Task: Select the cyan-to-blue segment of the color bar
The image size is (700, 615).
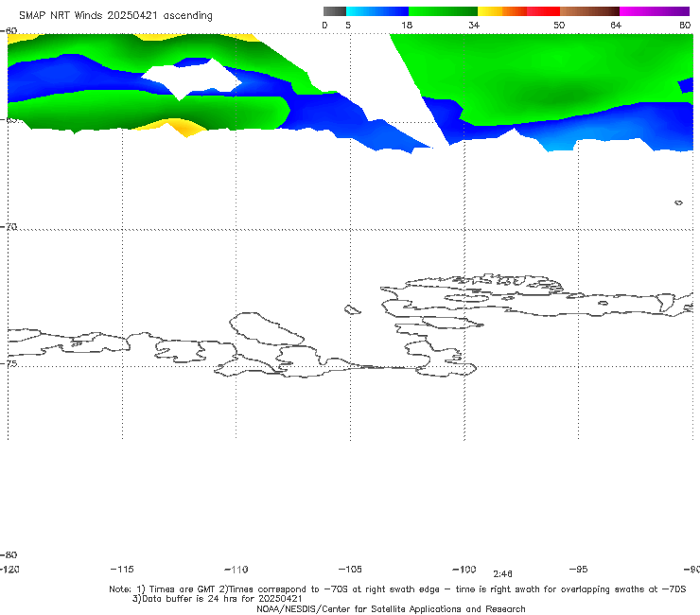Action: pyautogui.click(x=377, y=11)
